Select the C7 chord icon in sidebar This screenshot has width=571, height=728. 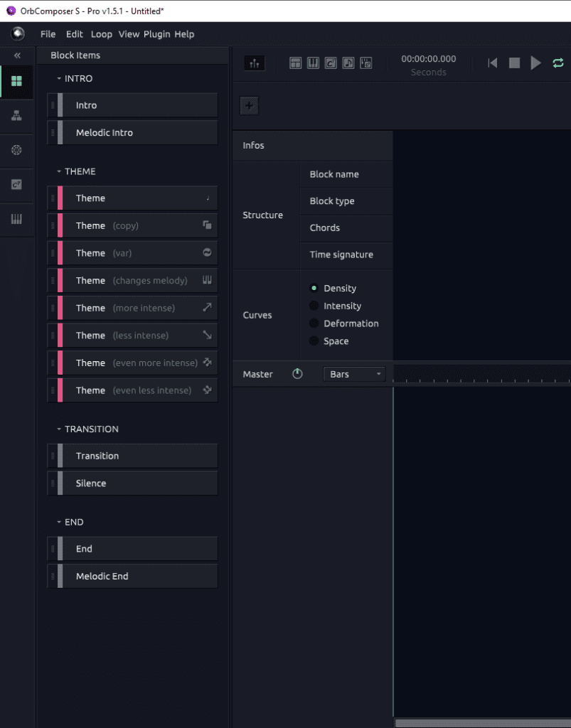point(17,186)
